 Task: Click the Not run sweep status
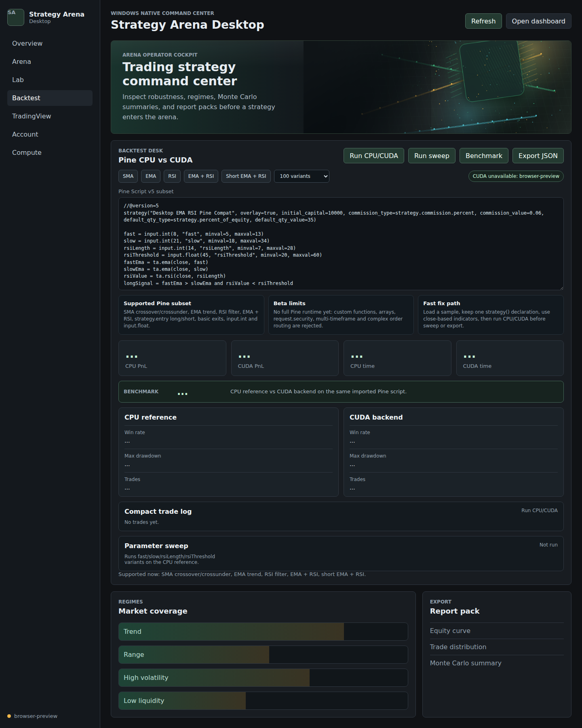click(548, 545)
